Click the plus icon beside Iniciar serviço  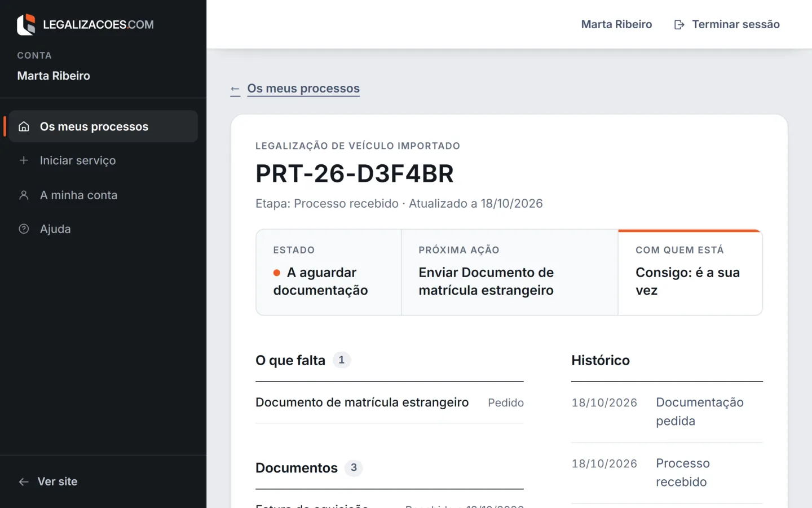[x=24, y=160]
